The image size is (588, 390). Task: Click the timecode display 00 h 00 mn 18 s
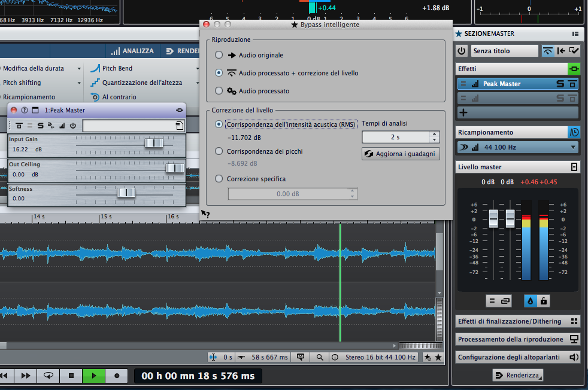click(198, 376)
